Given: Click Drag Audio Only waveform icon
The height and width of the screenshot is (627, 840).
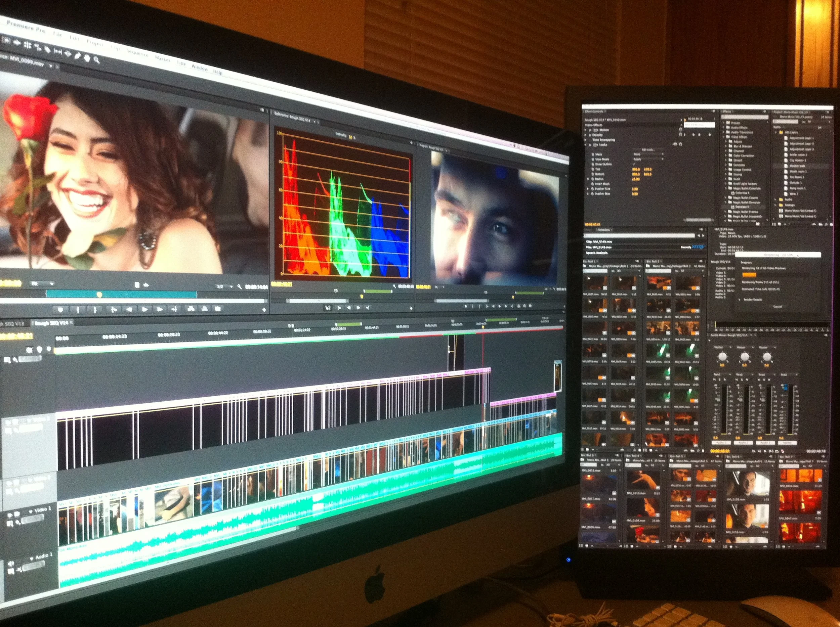Looking at the screenshot, I should (x=146, y=285).
